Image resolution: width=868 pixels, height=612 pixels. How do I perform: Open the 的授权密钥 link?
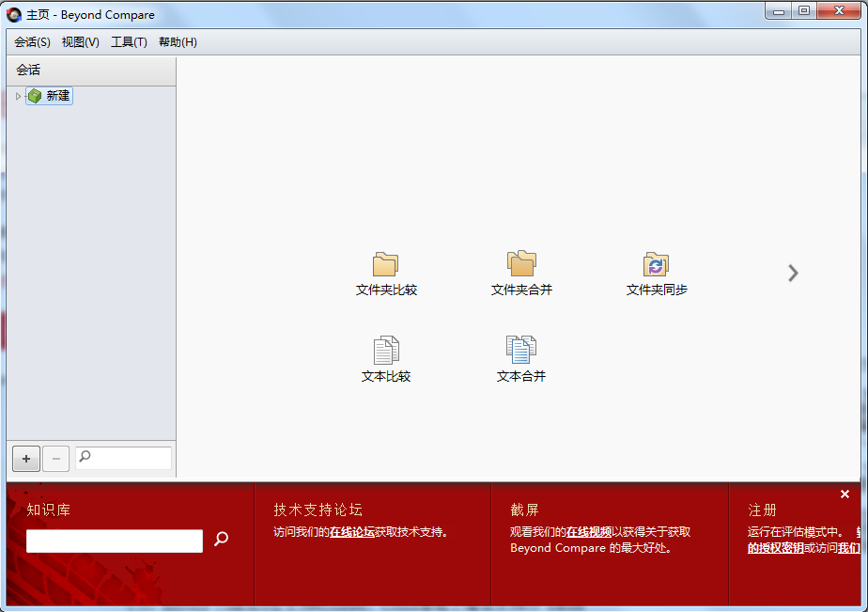tap(776, 548)
